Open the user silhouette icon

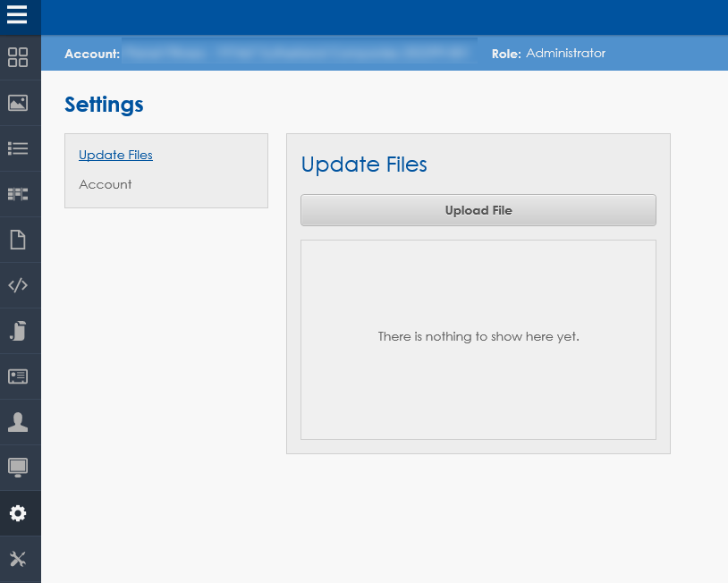pyautogui.click(x=18, y=422)
